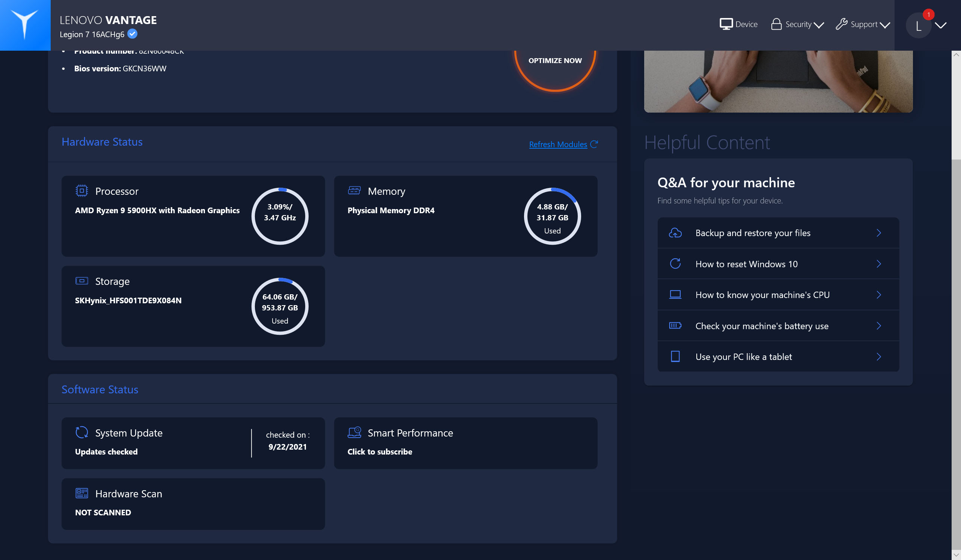Viewport: 961px width, 560px height.
Task: Click the Lenovo Legion logo icon
Action: click(x=25, y=25)
